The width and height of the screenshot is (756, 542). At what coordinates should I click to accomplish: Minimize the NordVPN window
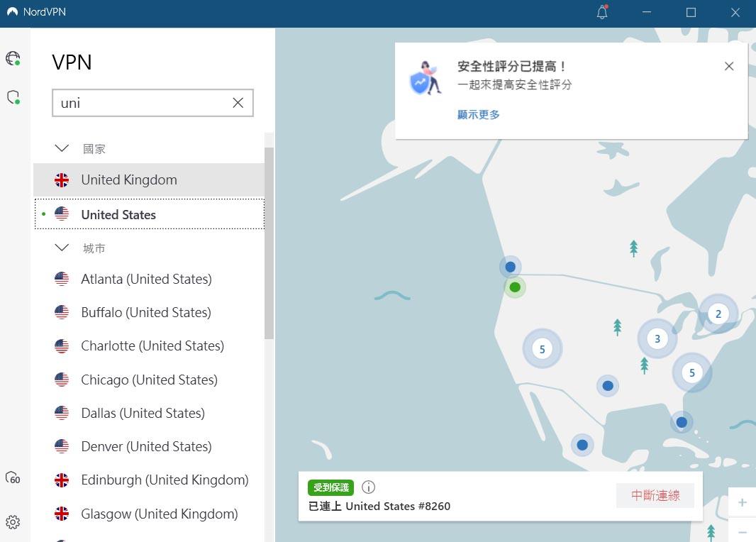pos(647,12)
